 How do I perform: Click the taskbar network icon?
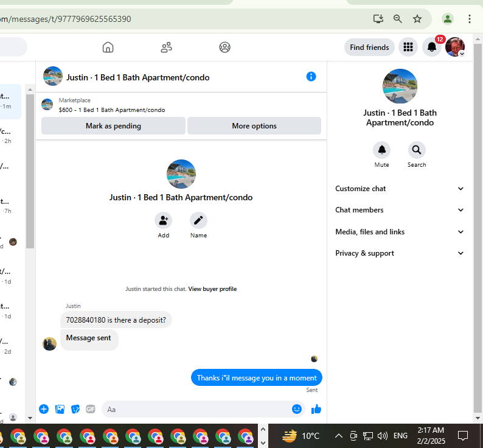368,436
